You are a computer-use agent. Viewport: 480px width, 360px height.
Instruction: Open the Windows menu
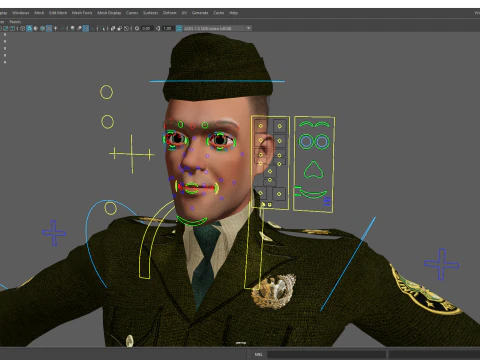(x=21, y=13)
